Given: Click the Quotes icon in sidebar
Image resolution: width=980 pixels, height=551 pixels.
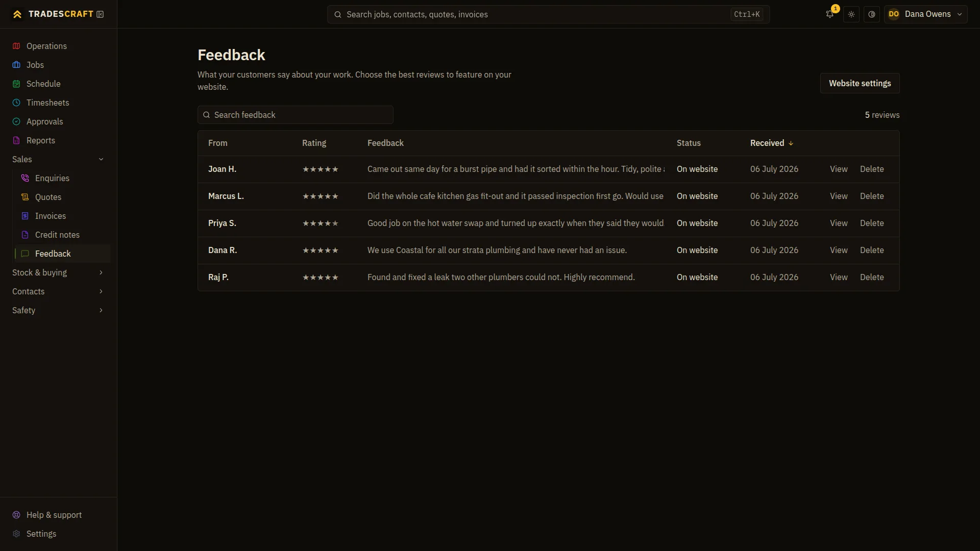Looking at the screenshot, I should [25, 197].
